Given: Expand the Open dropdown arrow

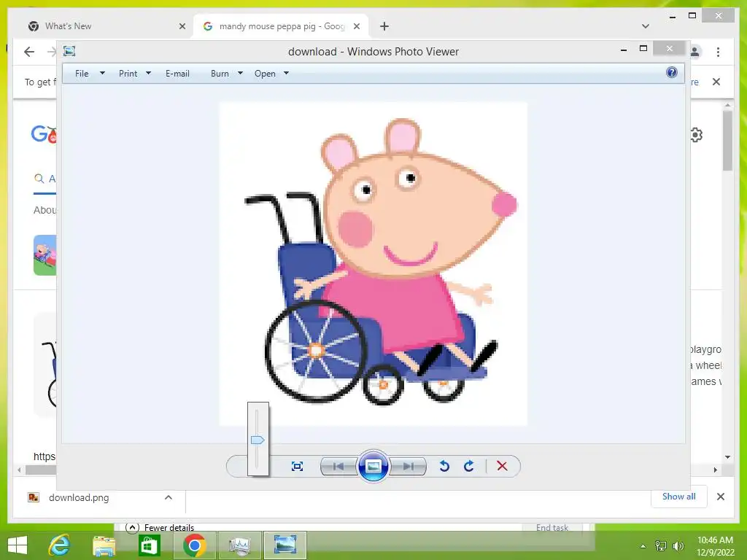Looking at the screenshot, I should pyautogui.click(x=286, y=74).
